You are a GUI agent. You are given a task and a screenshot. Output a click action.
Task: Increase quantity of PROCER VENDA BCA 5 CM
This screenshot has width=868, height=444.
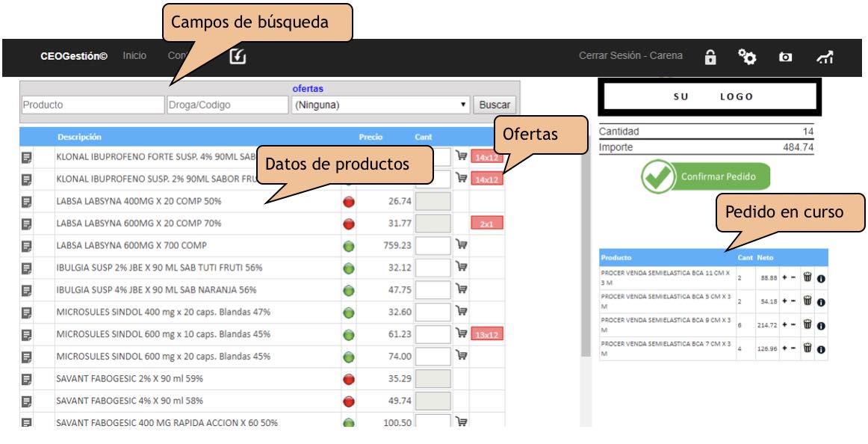(784, 301)
